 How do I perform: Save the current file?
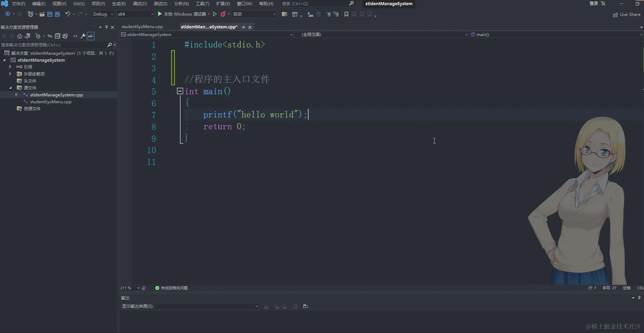tap(50, 14)
